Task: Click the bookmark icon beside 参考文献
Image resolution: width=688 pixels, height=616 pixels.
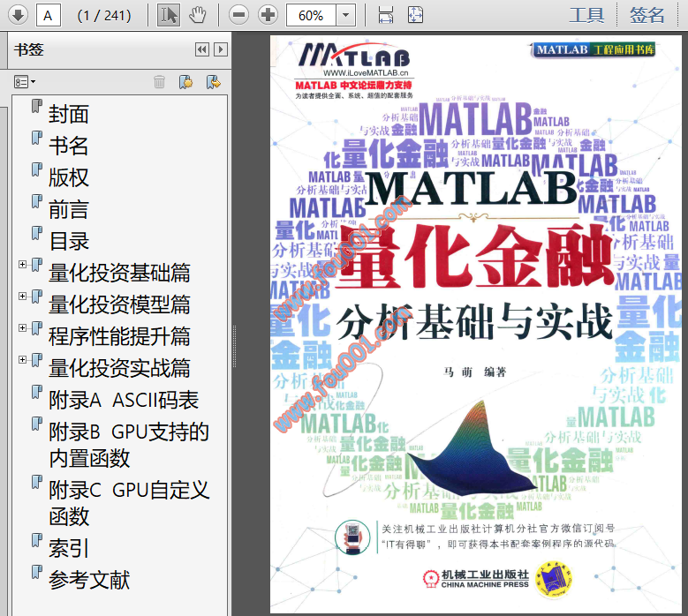Action: [x=37, y=572]
